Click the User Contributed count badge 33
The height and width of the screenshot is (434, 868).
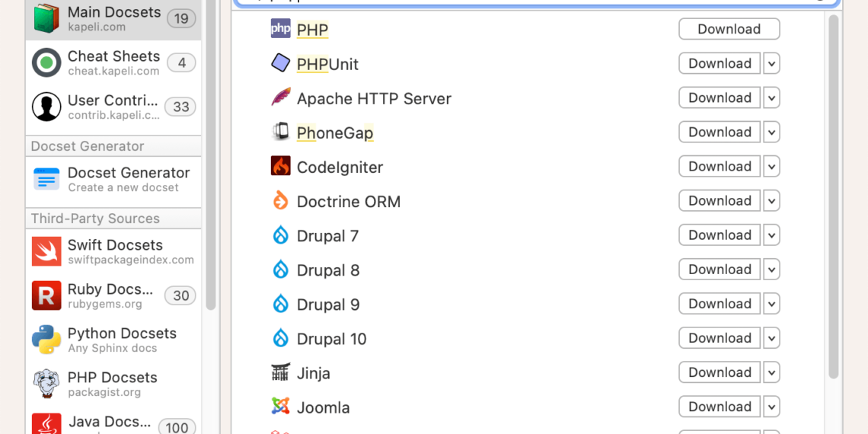[x=181, y=107]
